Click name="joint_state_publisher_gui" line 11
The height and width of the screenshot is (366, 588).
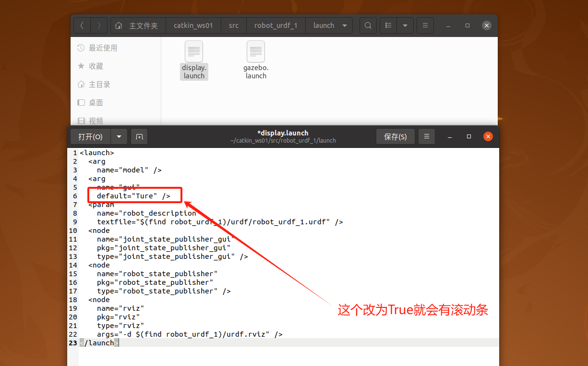[165, 239]
